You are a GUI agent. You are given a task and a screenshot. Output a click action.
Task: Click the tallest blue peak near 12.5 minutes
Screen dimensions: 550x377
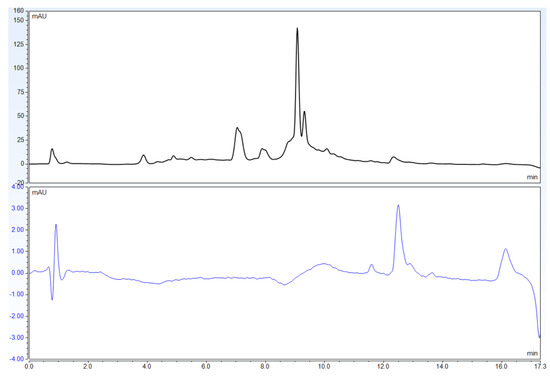click(x=398, y=238)
